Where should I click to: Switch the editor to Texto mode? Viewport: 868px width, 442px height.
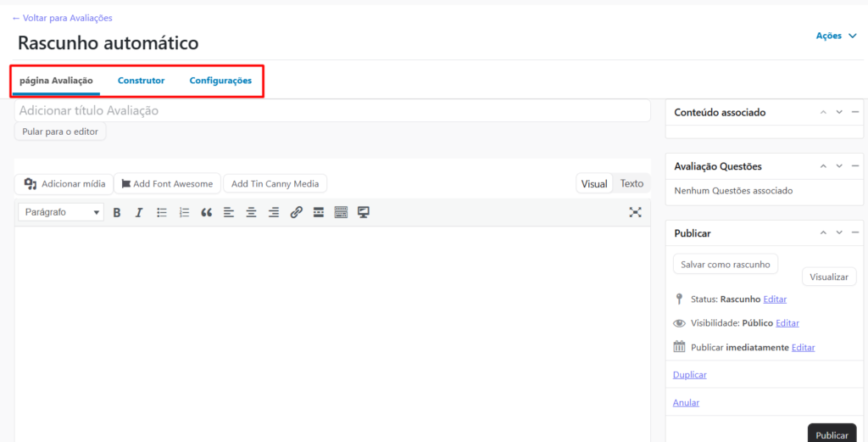coord(632,183)
